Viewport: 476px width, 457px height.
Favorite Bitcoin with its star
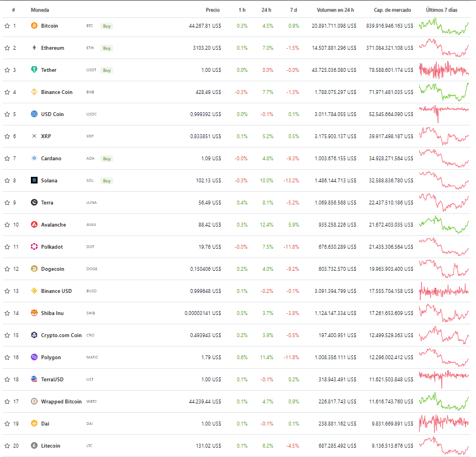pos(7,26)
